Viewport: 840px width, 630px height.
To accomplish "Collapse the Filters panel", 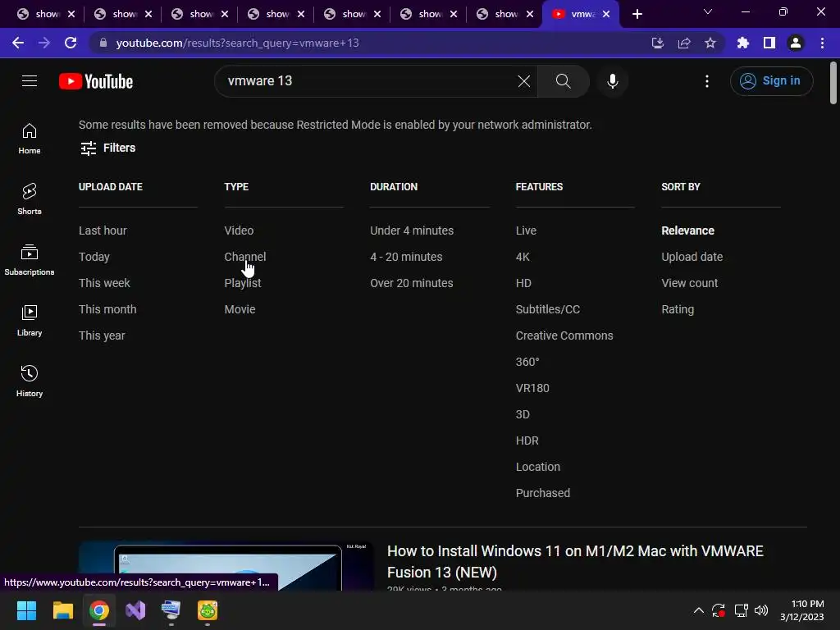I will tap(107, 148).
